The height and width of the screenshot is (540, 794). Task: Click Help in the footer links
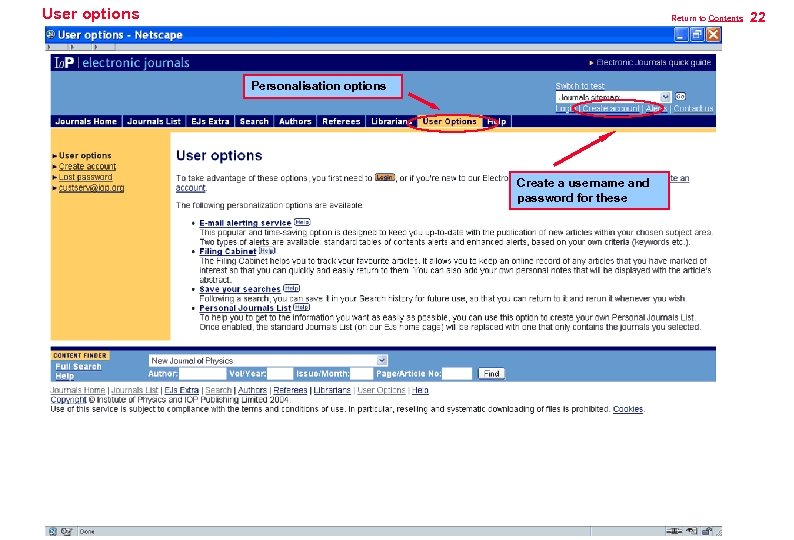coord(420,390)
